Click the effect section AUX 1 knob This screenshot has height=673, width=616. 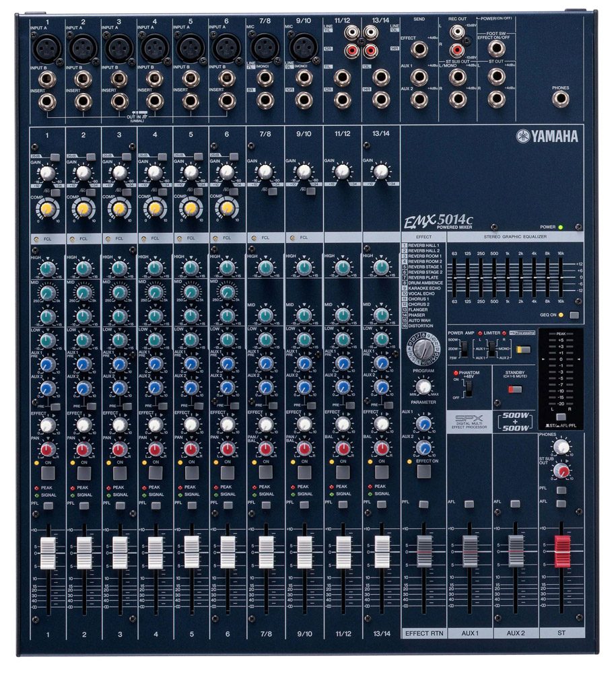click(x=423, y=423)
